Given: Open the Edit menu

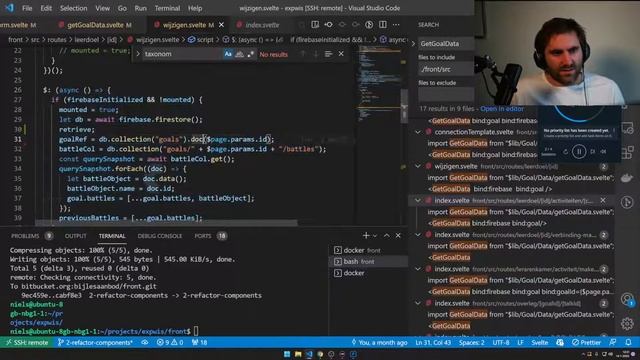Looking at the screenshot, I should tap(46, 8).
